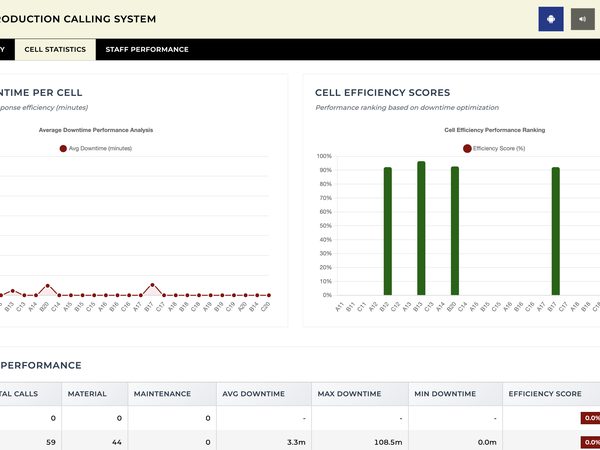Click the 'Performance ranking based on downtime optimization' subtitle
This screenshot has height=450, width=600.
click(x=407, y=108)
